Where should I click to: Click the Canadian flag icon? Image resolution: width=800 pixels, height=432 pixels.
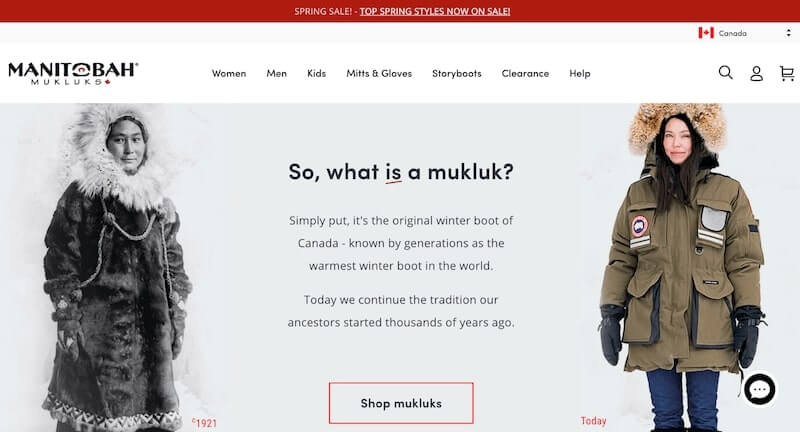tap(706, 33)
